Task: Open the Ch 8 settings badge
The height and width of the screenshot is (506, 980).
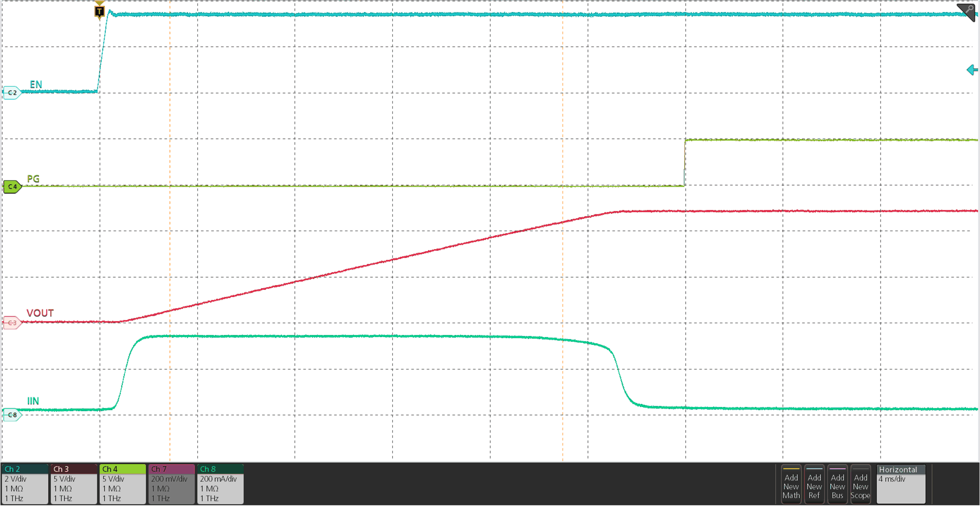Action: coord(220,484)
